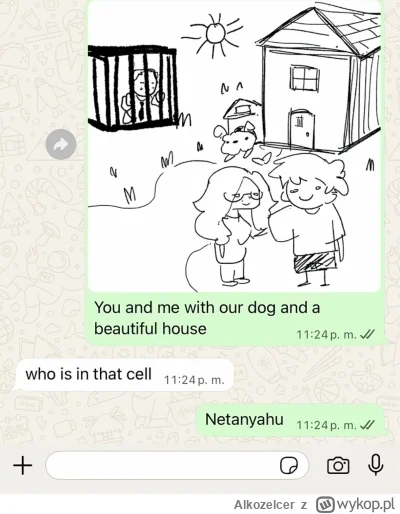Tap the caged figure in the drawing
Screen dimensions: 400x514
(143, 97)
